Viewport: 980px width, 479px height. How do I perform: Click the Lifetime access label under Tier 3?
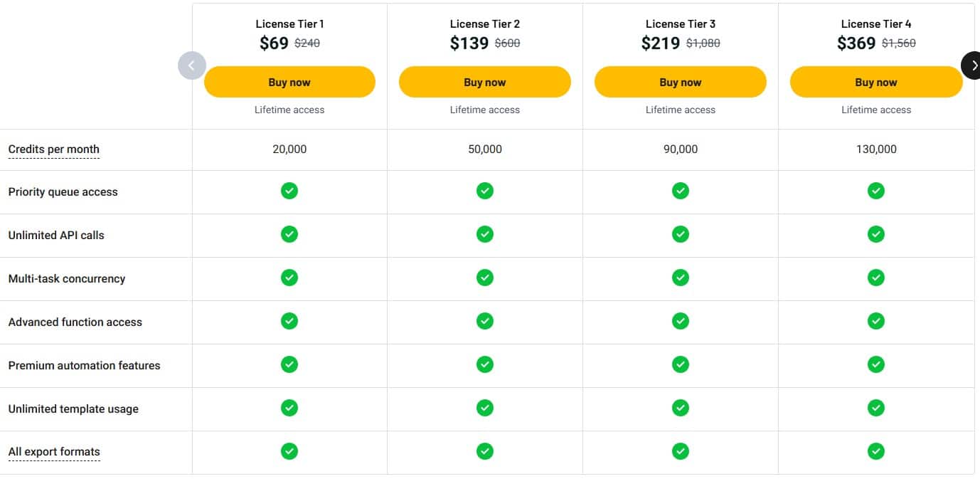(680, 110)
